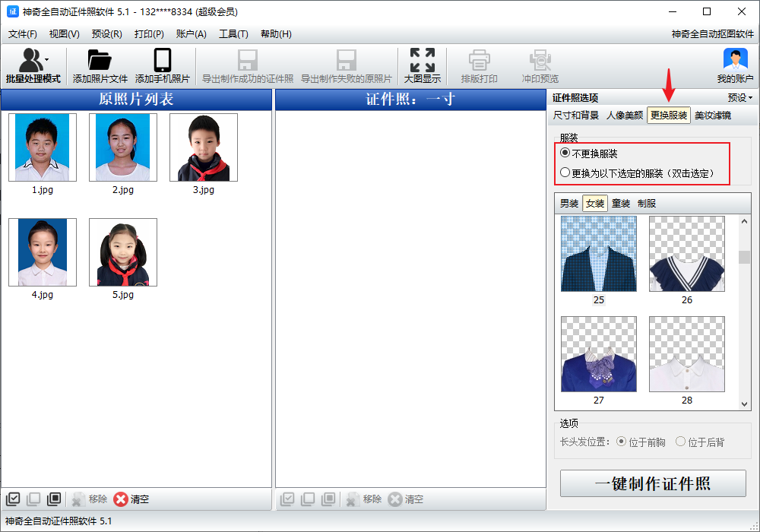Select photo thumbnail 4.jpg
760x532 pixels.
click(43, 252)
